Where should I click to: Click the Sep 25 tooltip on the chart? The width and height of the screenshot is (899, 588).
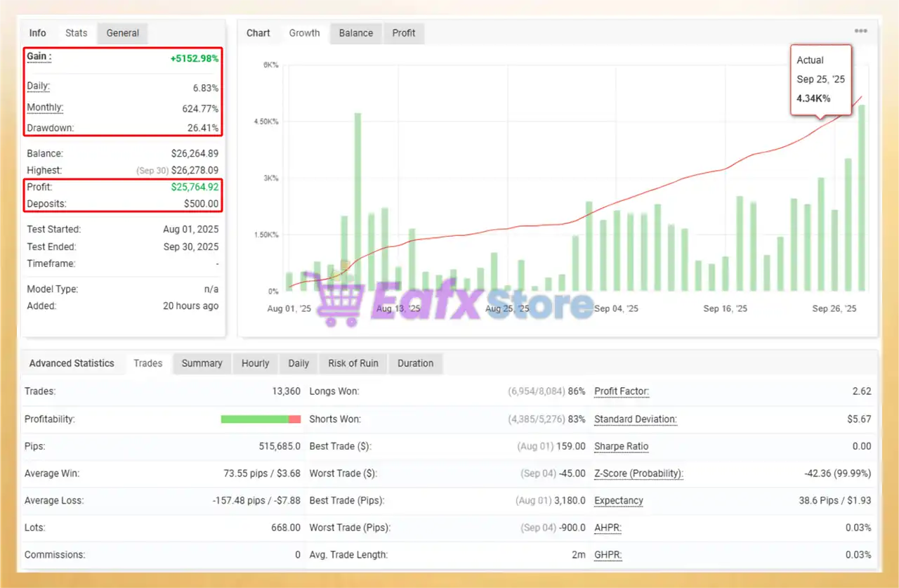click(x=820, y=79)
